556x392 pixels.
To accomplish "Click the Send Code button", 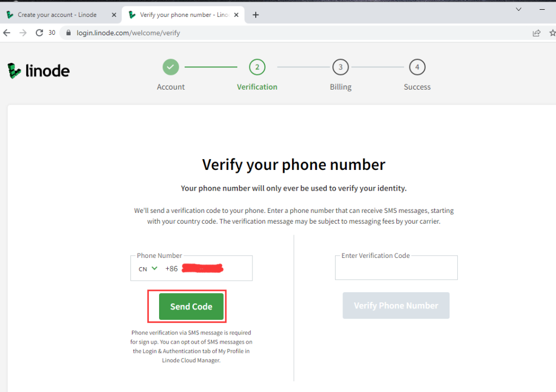I will click(x=191, y=306).
